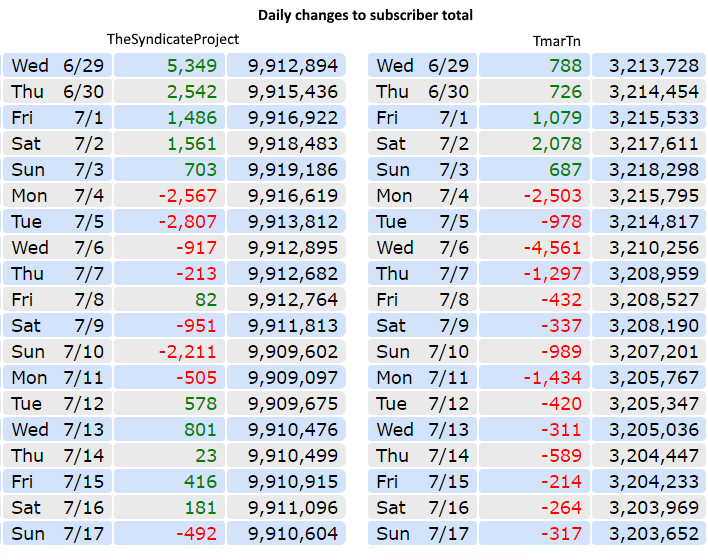Select the -264 change value

point(561,508)
